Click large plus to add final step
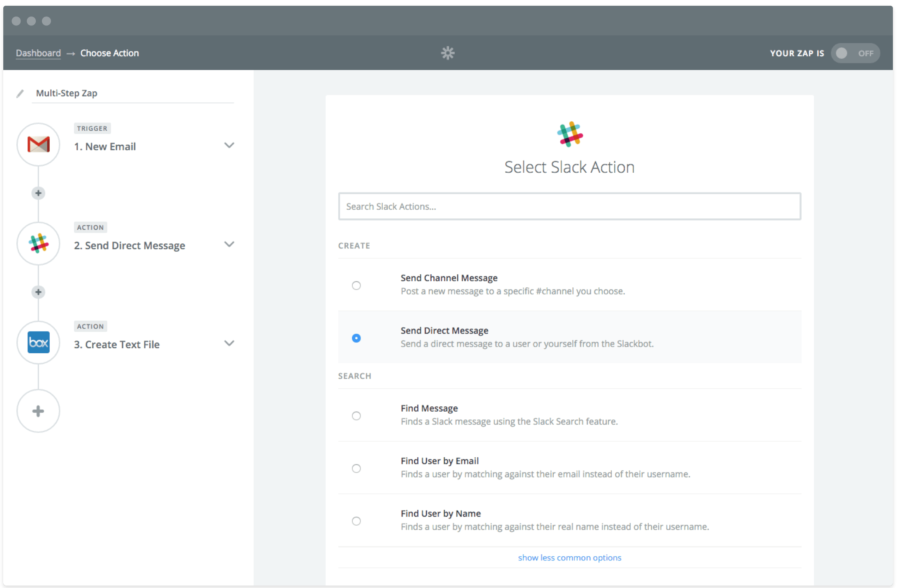897x588 pixels. pyautogui.click(x=38, y=411)
